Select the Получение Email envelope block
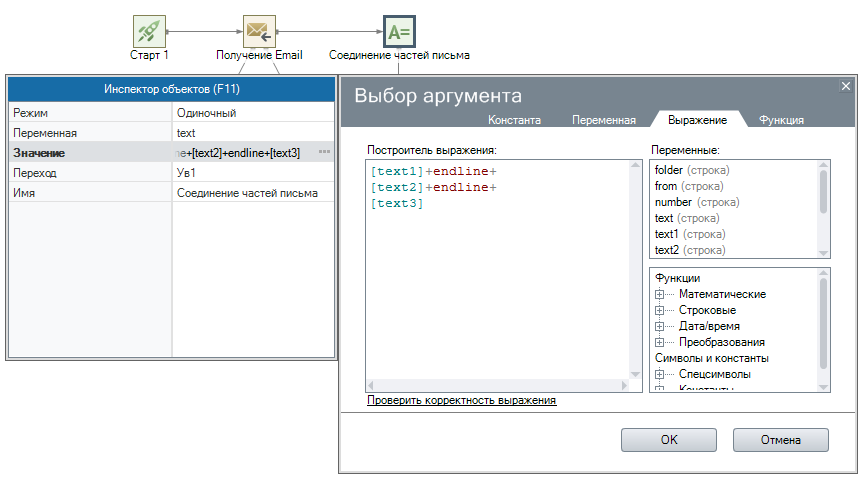The height and width of the screenshot is (479, 866). 259,31
